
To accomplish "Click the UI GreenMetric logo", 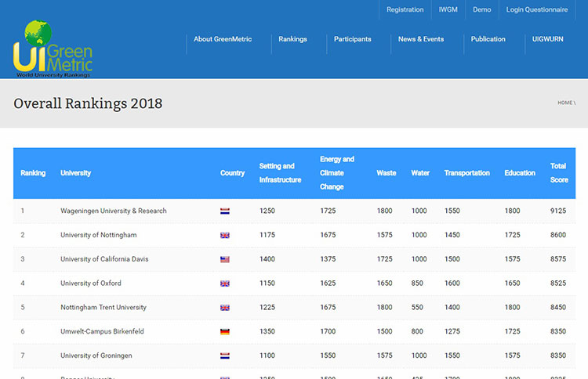I will (53, 49).
